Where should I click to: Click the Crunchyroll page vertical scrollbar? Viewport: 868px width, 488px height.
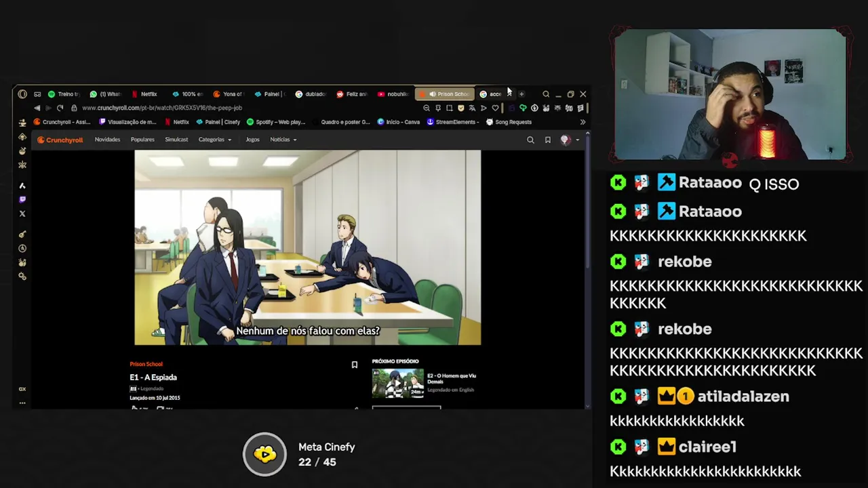pyautogui.click(x=587, y=203)
